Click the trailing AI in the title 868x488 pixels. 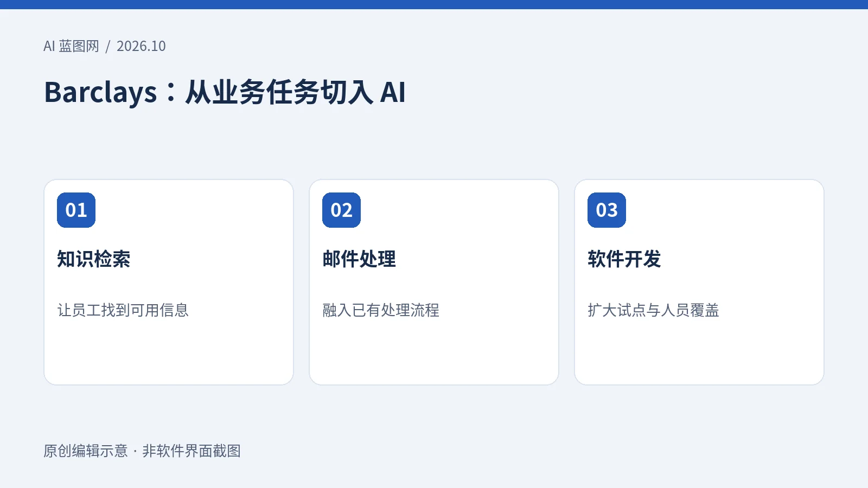pyautogui.click(x=393, y=92)
